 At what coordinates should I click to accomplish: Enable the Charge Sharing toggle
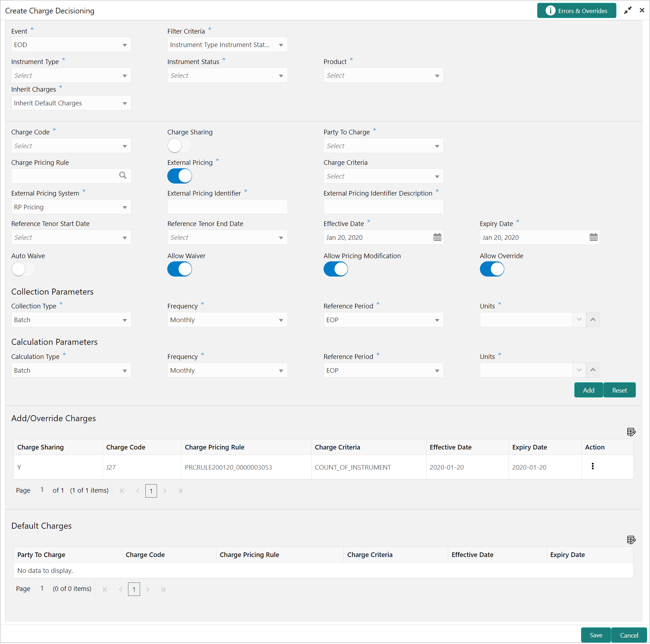[x=180, y=146]
